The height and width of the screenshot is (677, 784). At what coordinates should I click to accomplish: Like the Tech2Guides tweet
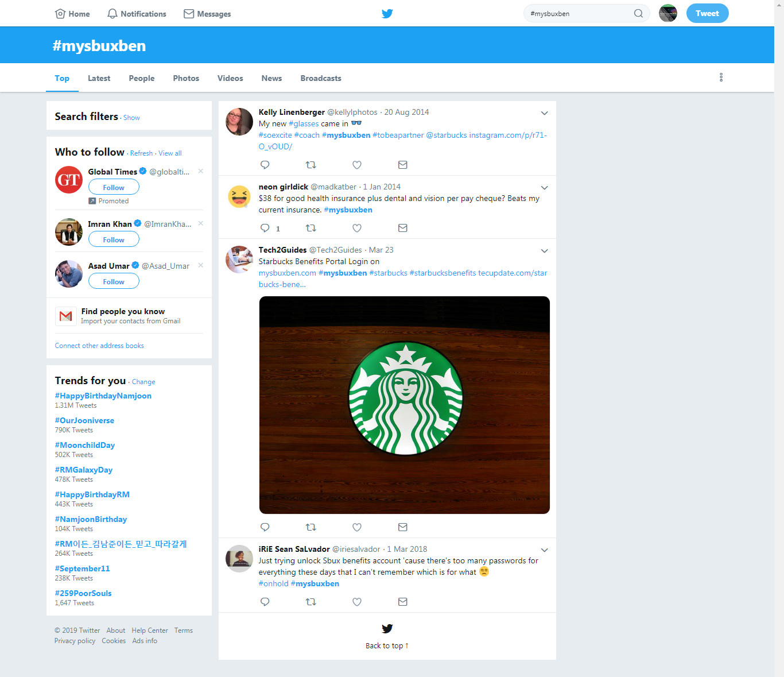click(x=357, y=527)
